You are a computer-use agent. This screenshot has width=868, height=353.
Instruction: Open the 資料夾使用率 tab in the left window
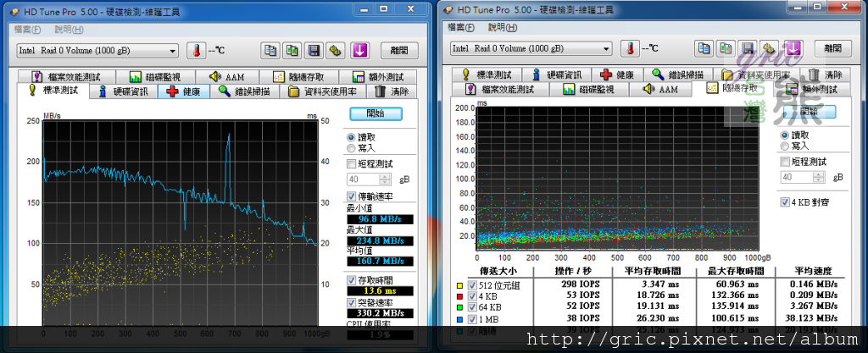click(323, 91)
